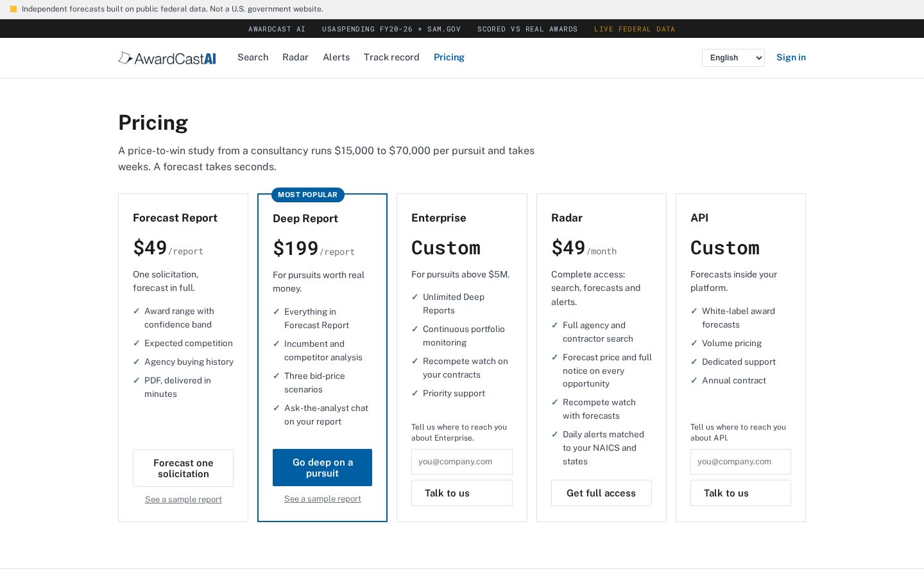Click the Forecast Report plan title
Screen dimensions: 924x578
[x=175, y=218]
